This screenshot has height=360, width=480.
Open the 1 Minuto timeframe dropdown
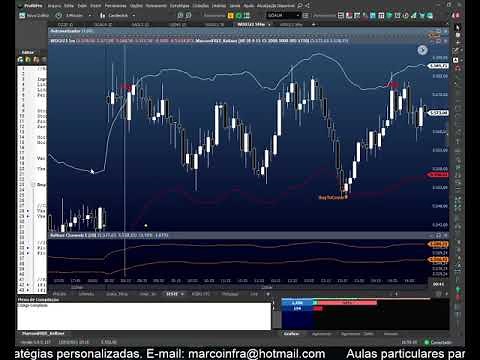pos(90,16)
